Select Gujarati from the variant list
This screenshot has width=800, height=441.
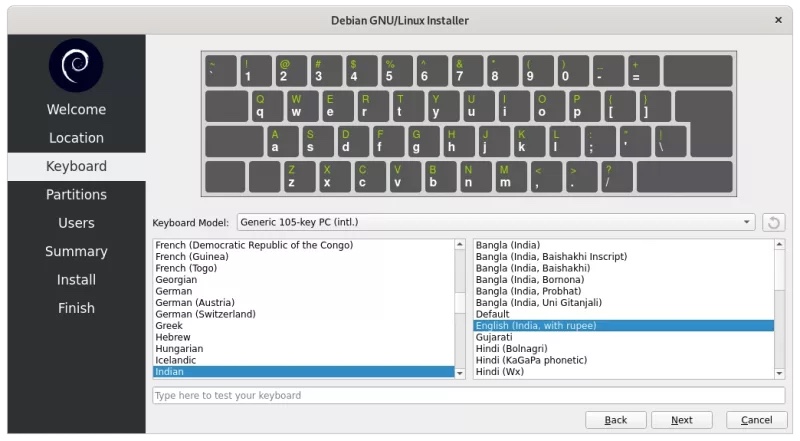point(494,337)
